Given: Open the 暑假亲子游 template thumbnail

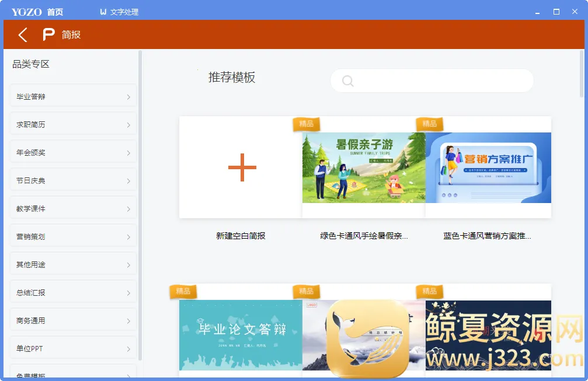Looking at the screenshot, I should point(364,167).
